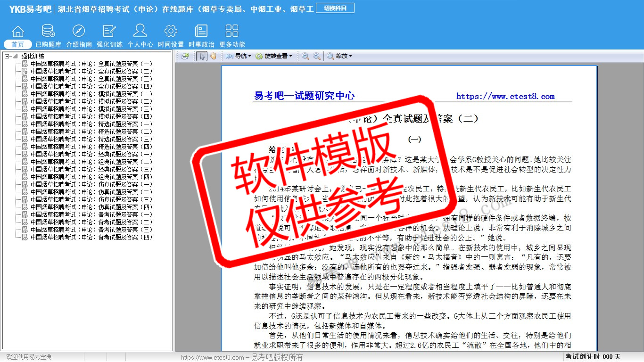Select the arrow pointer tool
The width and height of the screenshot is (644, 362).
pyautogui.click(x=202, y=56)
